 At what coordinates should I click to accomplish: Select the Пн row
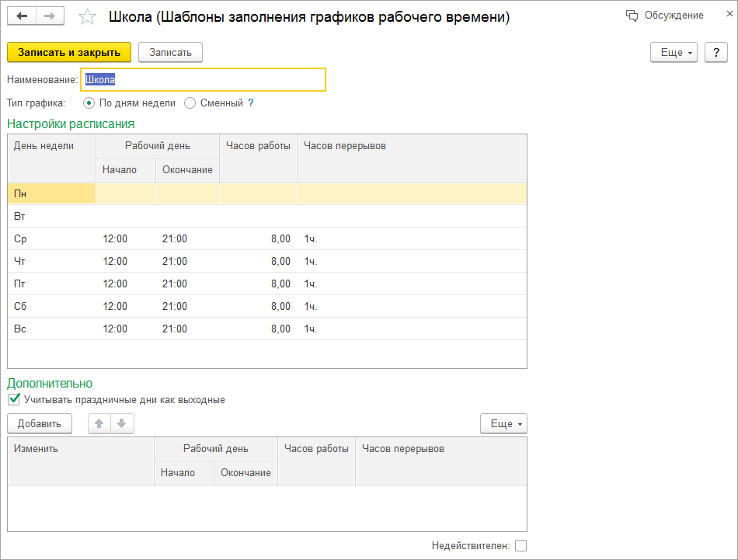tap(267, 193)
